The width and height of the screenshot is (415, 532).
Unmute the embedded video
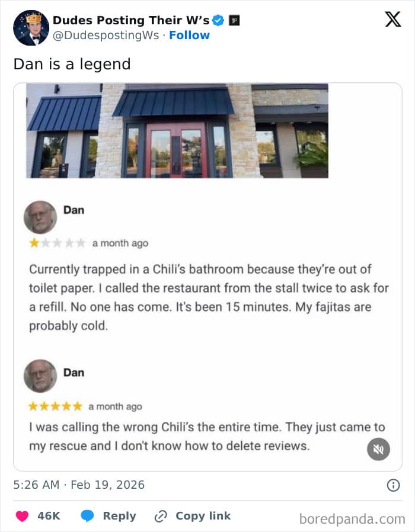tap(378, 449)
